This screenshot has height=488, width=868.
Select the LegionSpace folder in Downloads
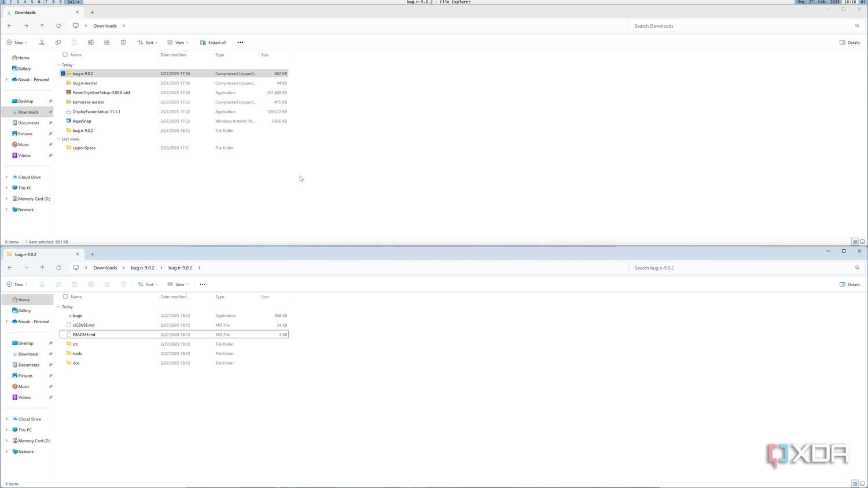84,148
